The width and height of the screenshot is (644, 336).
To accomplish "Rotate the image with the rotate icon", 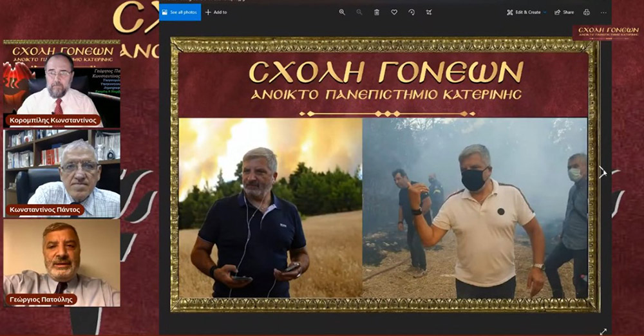I will pos(412,12).
